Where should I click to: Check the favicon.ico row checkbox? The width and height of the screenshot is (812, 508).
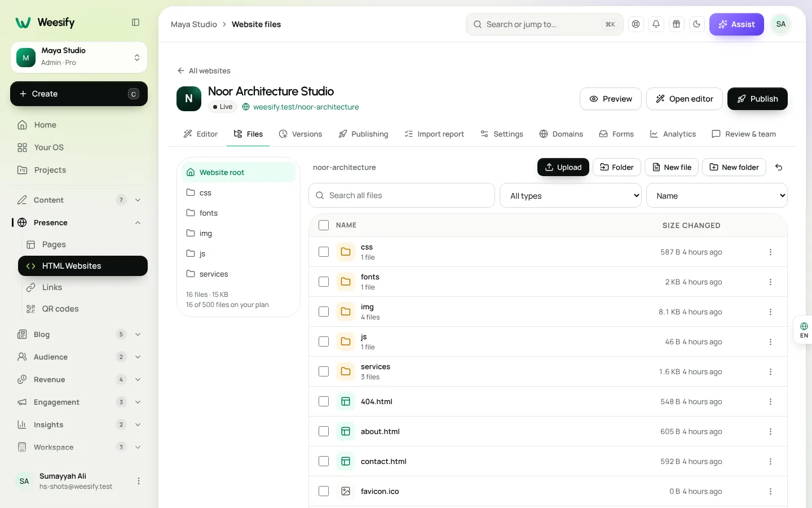tap(324, 491)
